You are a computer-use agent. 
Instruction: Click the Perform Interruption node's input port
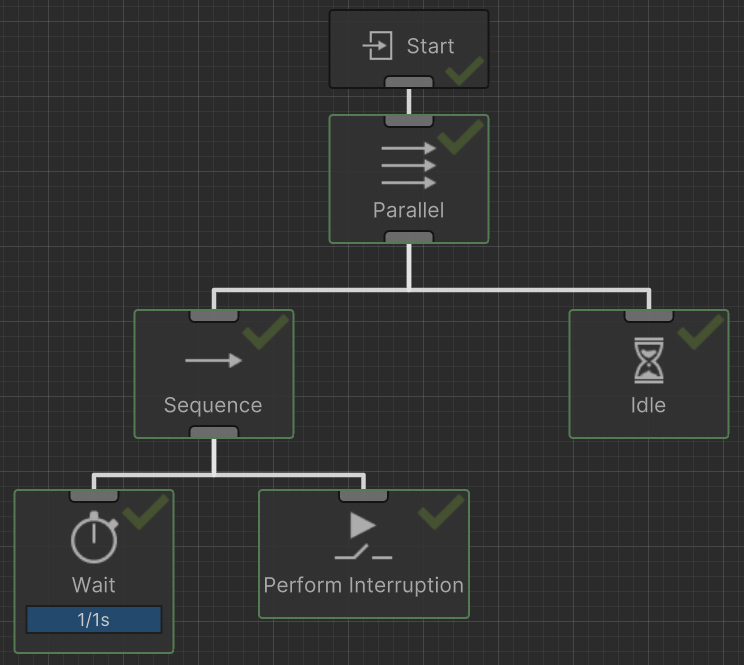[363, 495]
